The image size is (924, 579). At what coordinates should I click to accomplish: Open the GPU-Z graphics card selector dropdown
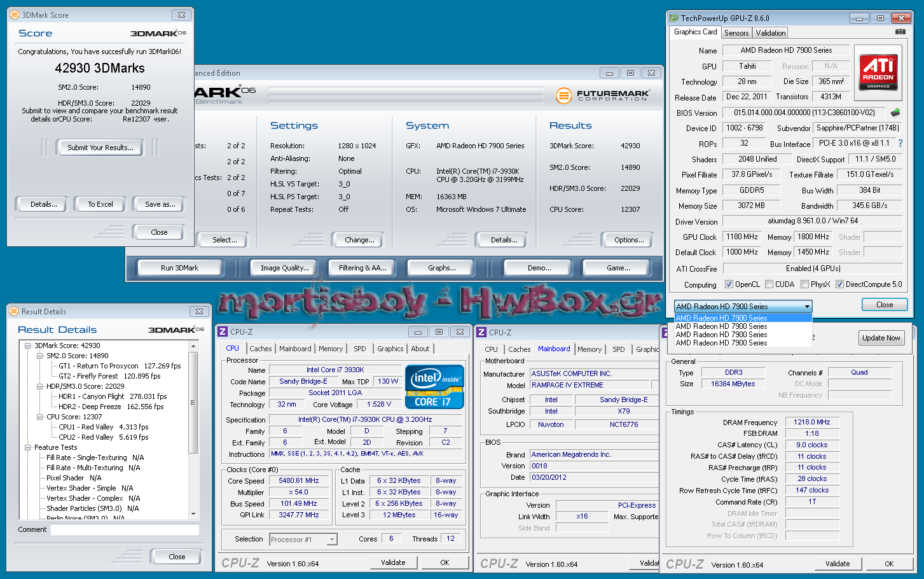(x=743, y=306)
